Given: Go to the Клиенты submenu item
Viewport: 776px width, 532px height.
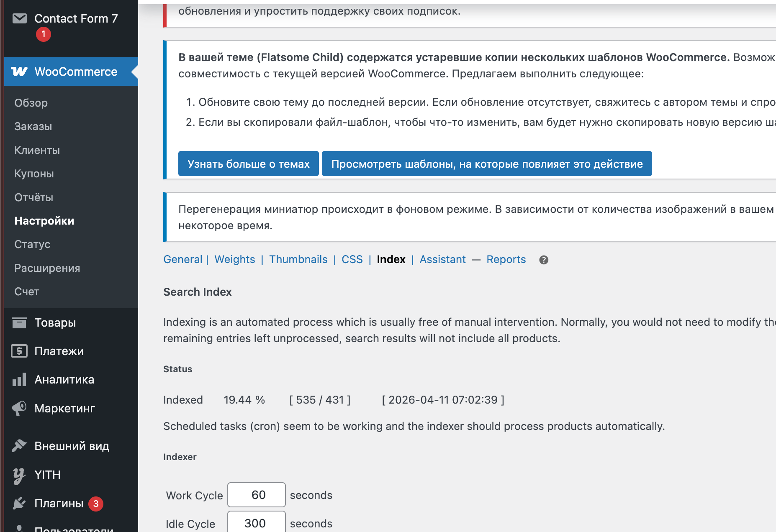Looking at the screenshot, I should click(x=37, y=150).
